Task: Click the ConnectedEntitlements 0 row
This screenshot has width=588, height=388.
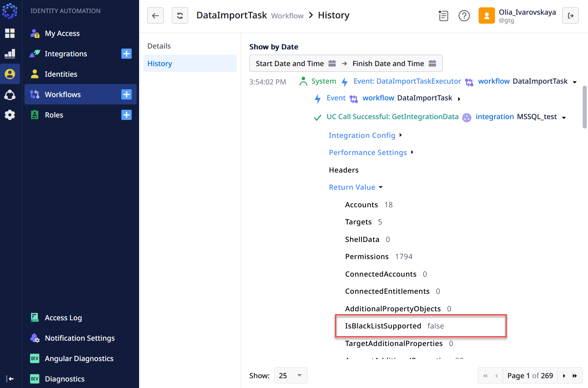Action: (x=393, y=291)
